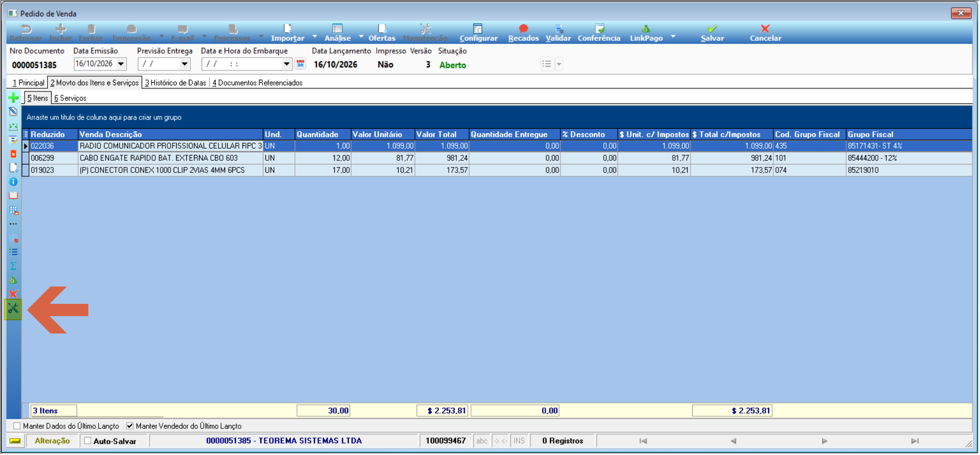This screenshot has width=980, height=455.
Task: Open the Conferência toolbar icon
Action: (x=599, y=33)
